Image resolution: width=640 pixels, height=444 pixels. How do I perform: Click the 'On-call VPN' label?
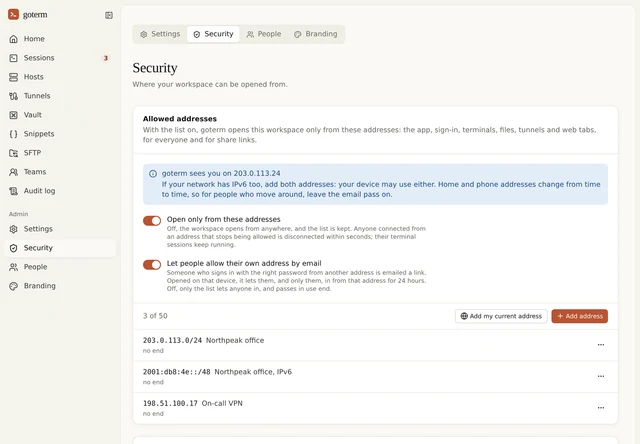pos(222,403)
